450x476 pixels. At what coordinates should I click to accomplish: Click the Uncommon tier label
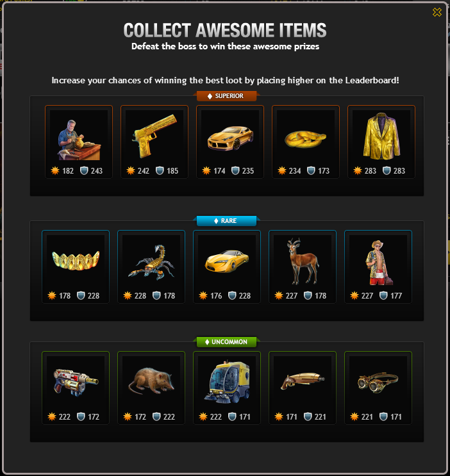click(x=227, y=342)
